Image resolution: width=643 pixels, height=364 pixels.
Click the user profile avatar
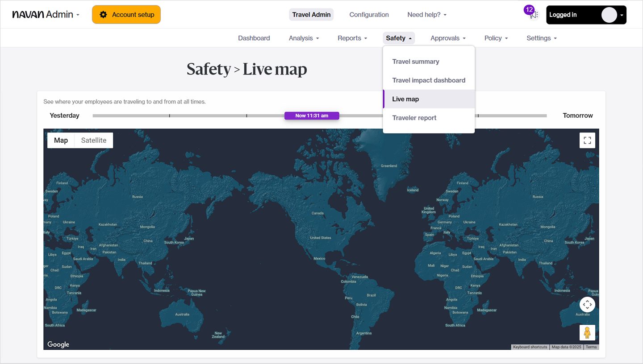(609, 15)
